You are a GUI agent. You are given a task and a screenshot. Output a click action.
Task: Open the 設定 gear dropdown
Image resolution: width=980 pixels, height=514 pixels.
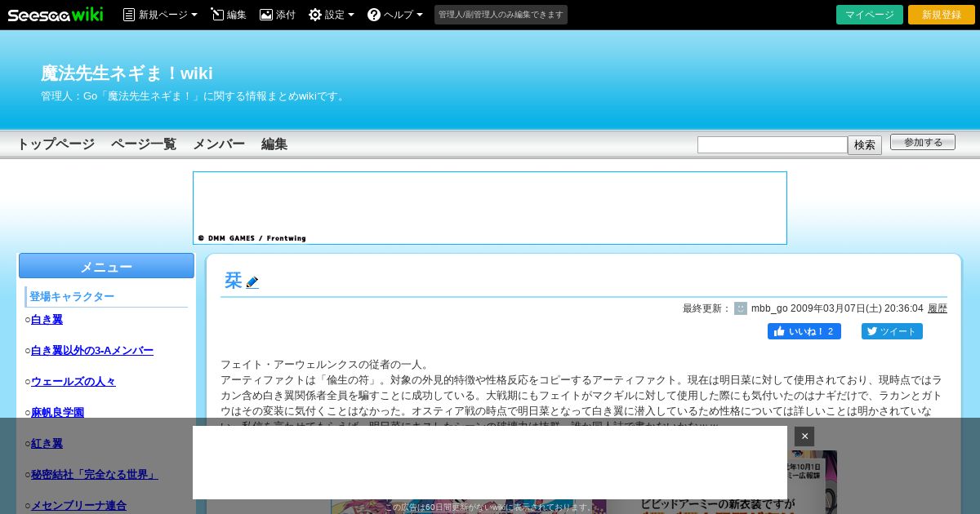coord(332,15)
